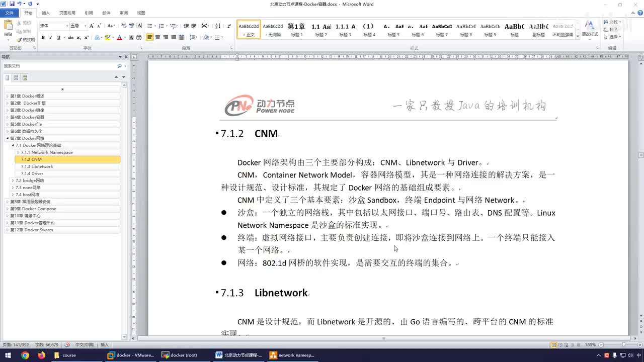The width and height of the screenshot is (644, 362).
Task: Toggle bold formatting
Action: click(43, 38)
